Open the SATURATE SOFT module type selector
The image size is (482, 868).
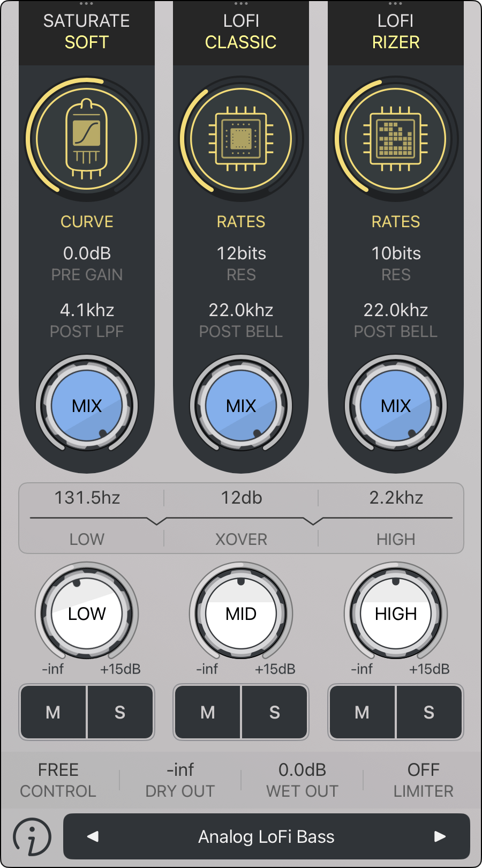click(x=87, y=32)
